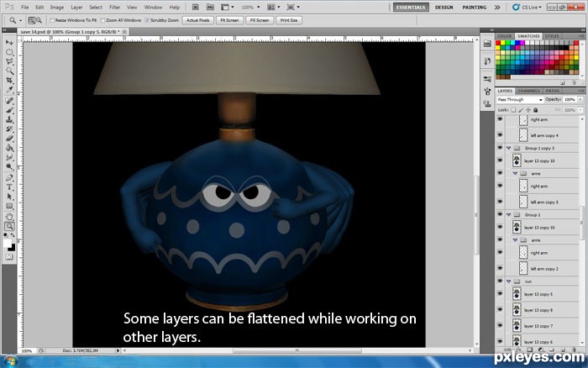Select the Elliptical Marquee tool
This screenshot has width=588, height=368.
tap(9, 52)
